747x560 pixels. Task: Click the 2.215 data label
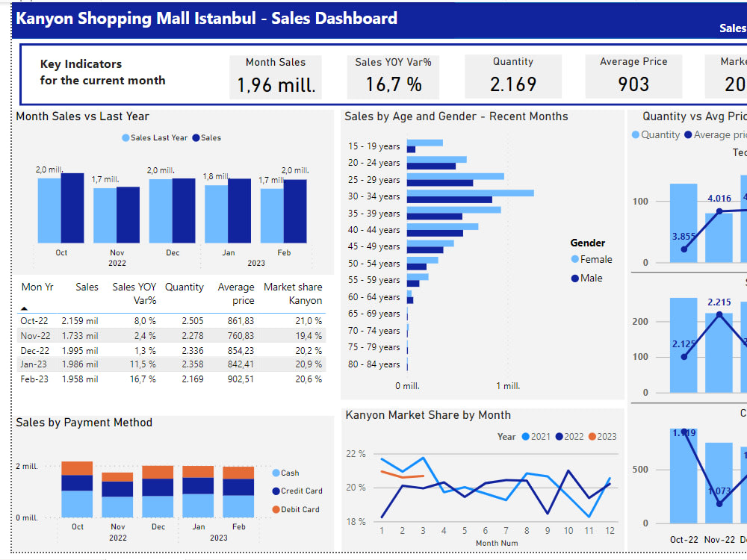[x=719, y=302]
